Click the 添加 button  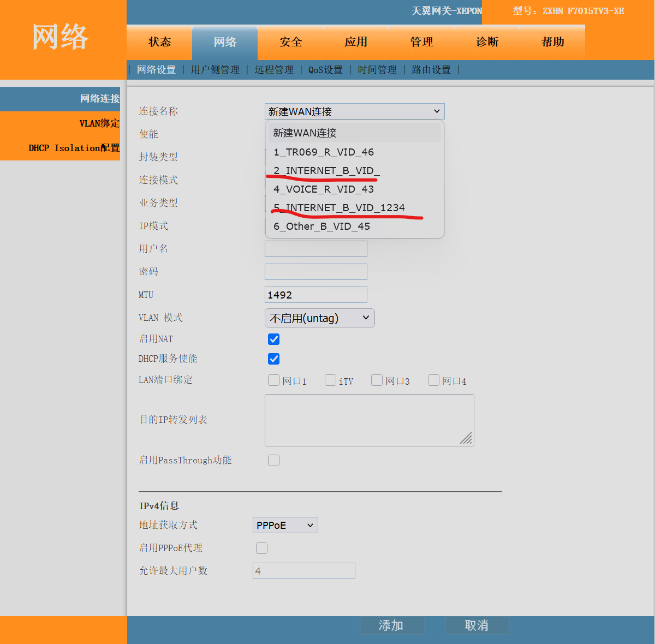point(391,625)
